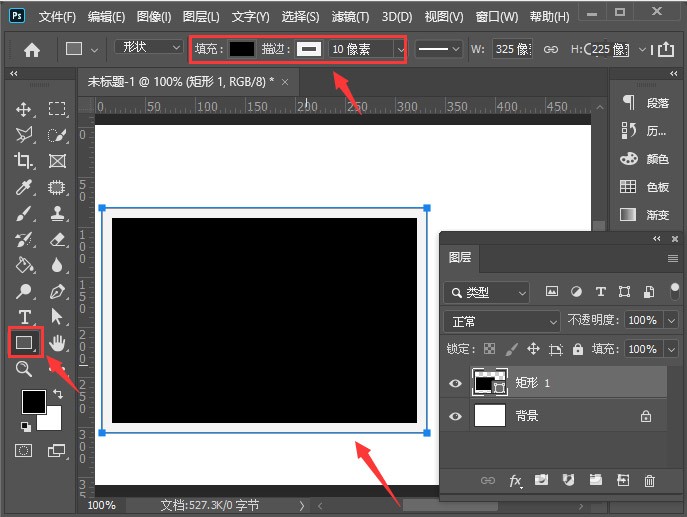The image size is (687, 517).
Task: Open the 形状 tool mode dropdown
Action: tap(145, 48)
